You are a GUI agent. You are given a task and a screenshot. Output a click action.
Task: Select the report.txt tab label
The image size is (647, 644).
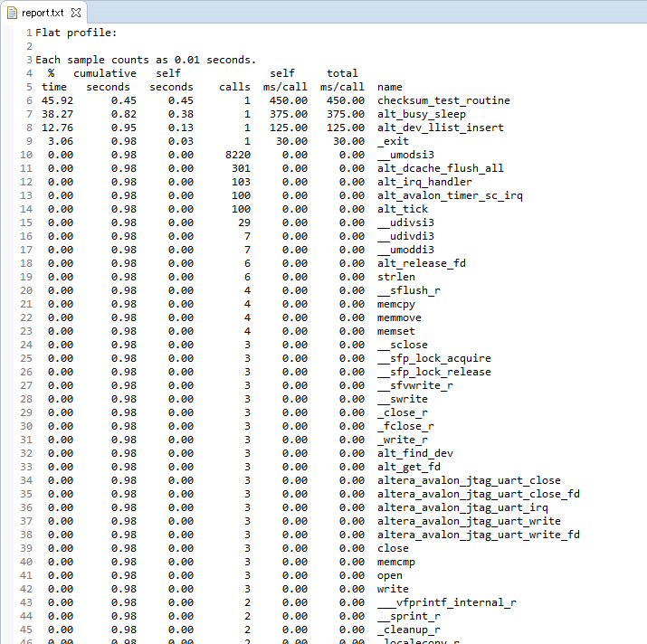point(44,14)
